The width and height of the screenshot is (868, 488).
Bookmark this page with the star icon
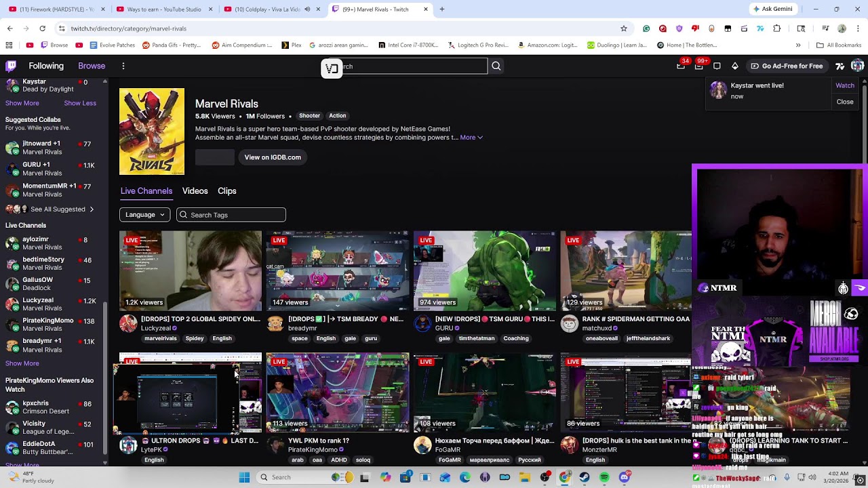tap(624, 28)
